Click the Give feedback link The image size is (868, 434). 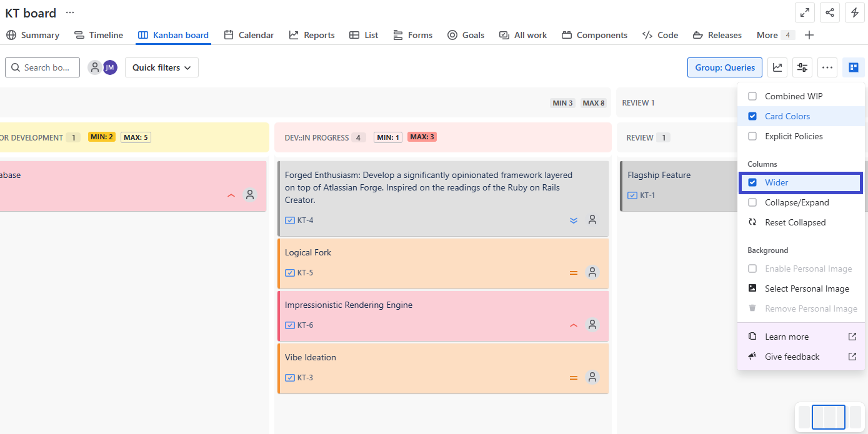(792, 357)
